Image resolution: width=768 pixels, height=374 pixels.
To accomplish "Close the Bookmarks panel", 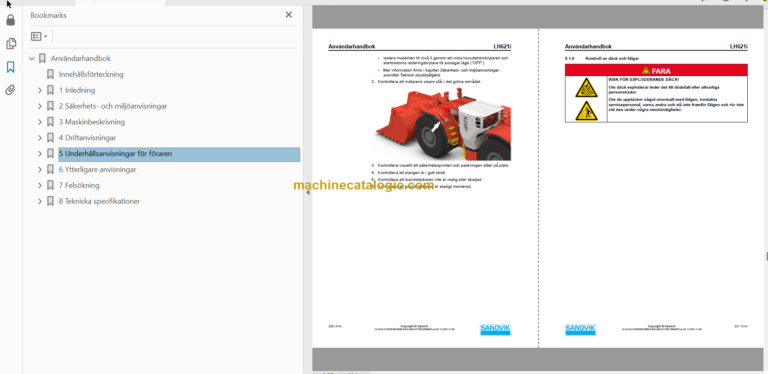I will tap(288, 15).
